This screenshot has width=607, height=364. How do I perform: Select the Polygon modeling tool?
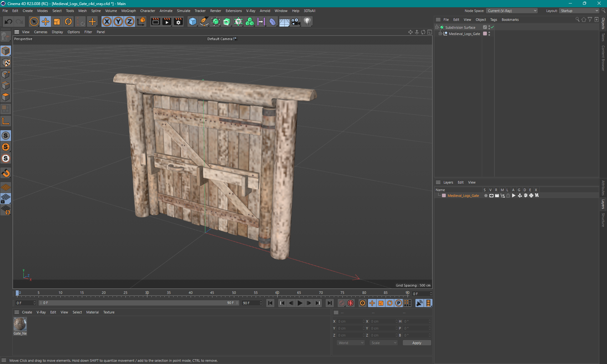pos(6,97)
